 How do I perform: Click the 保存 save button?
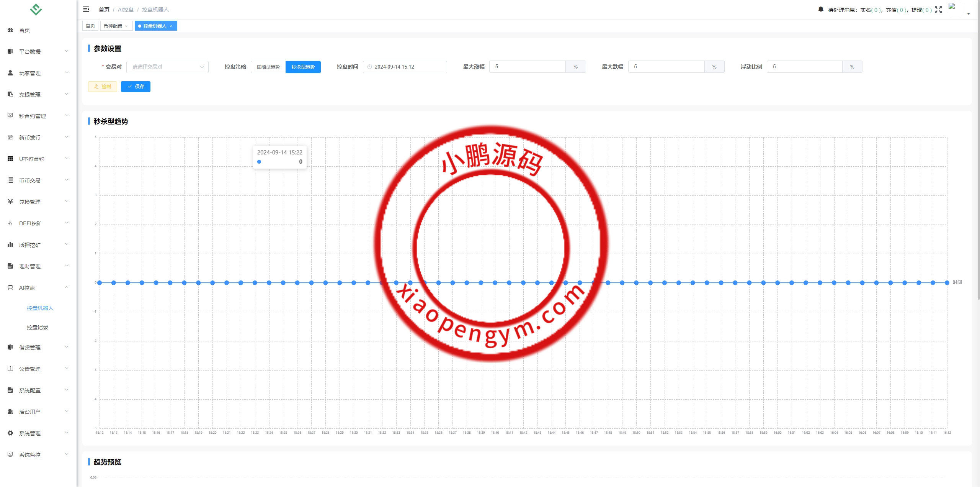136,87
